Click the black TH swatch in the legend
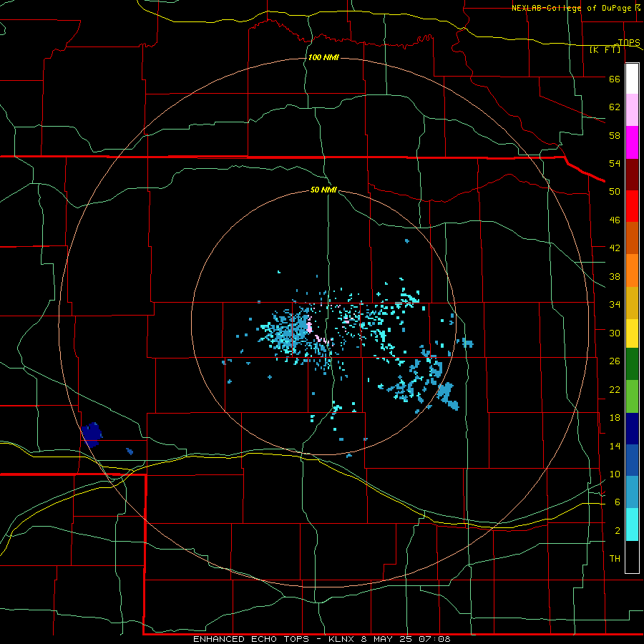 [x=632, y=557]
